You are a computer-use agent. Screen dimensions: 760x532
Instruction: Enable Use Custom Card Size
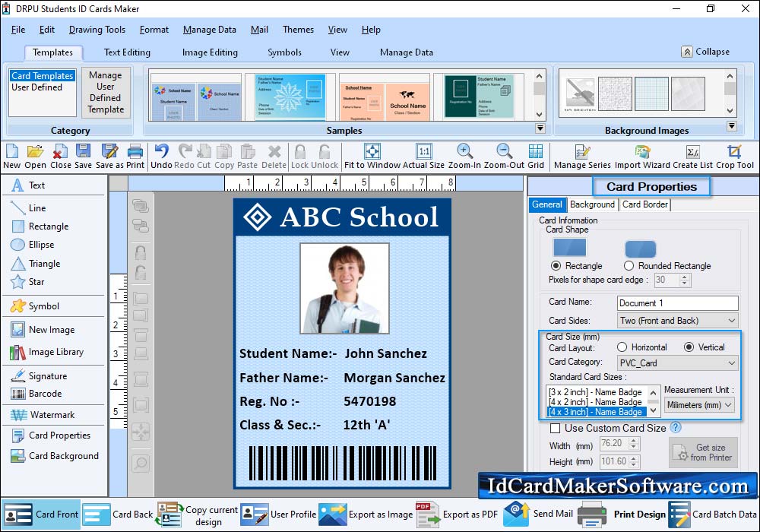coord(556,429)
